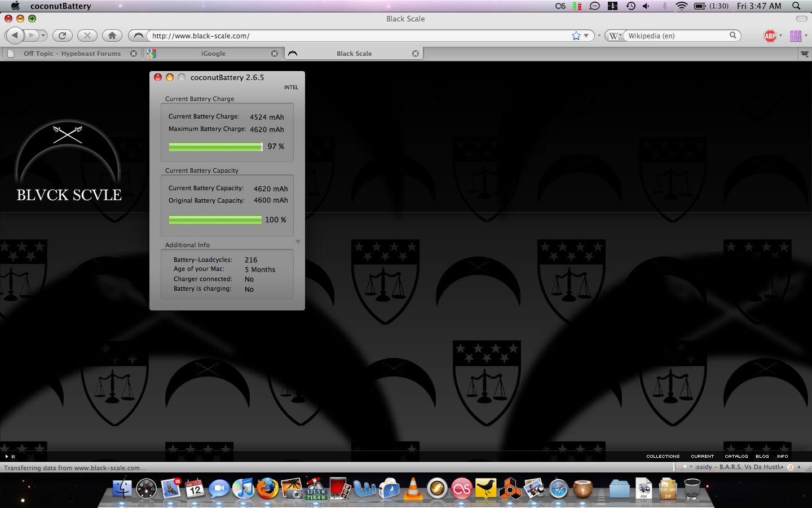812x508 pixels.
Task: Expand the Adblock Plus dropdown arrow
Action: pyautogui.click(x=780, y=36)
